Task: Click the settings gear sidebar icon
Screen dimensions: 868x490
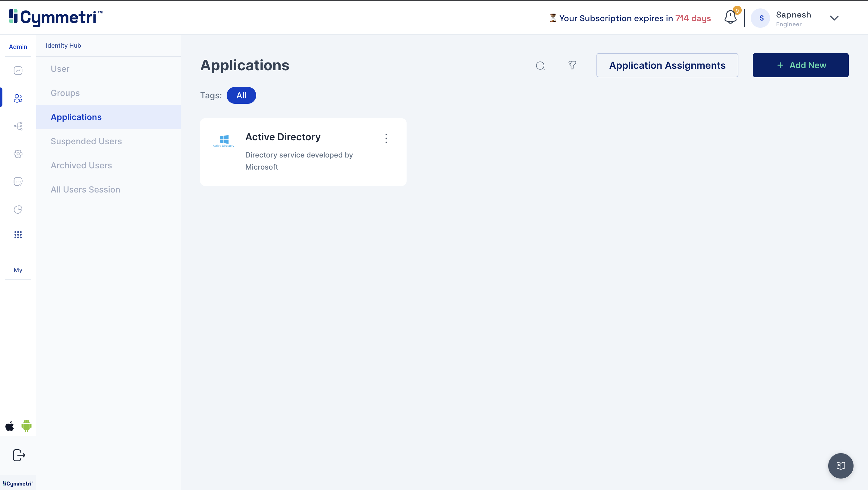Action: click(x=18, y=154)
